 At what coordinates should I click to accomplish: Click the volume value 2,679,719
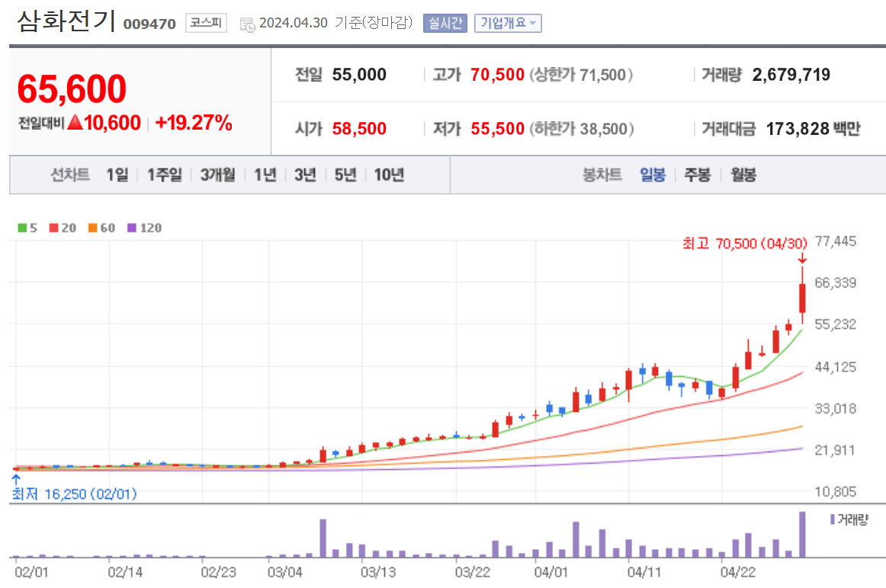tap(791, 75)
